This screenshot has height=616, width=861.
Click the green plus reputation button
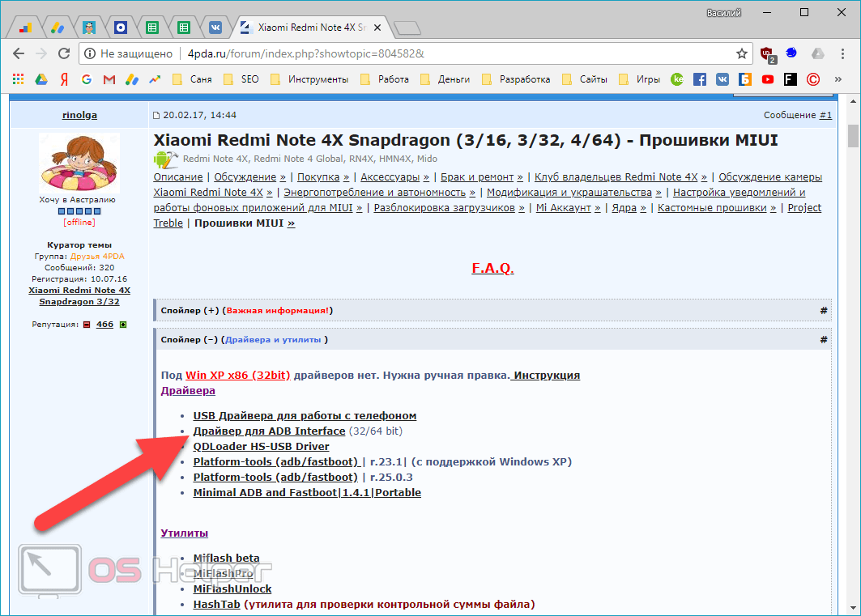tap(123, 325)
